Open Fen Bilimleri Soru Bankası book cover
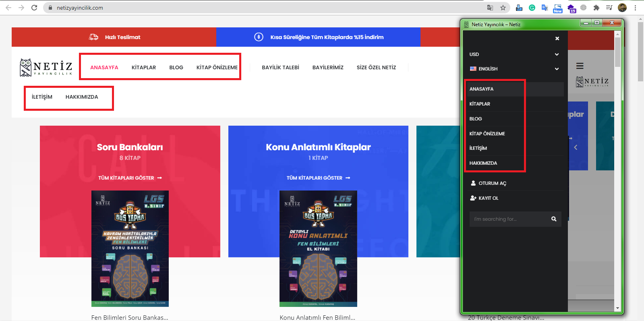Screen dimensions: 644x321 click(x=130, y=249)
